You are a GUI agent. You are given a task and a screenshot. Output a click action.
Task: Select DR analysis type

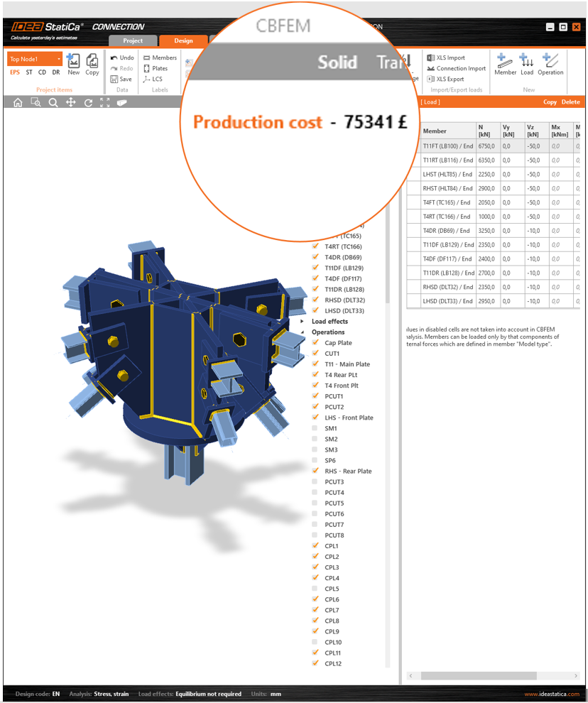[x=56, y=72]
